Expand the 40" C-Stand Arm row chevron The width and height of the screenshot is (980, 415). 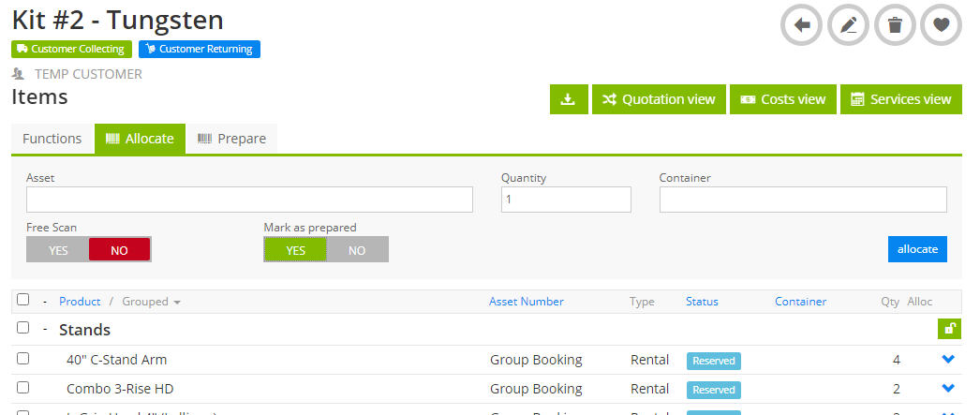coord(948,359)
